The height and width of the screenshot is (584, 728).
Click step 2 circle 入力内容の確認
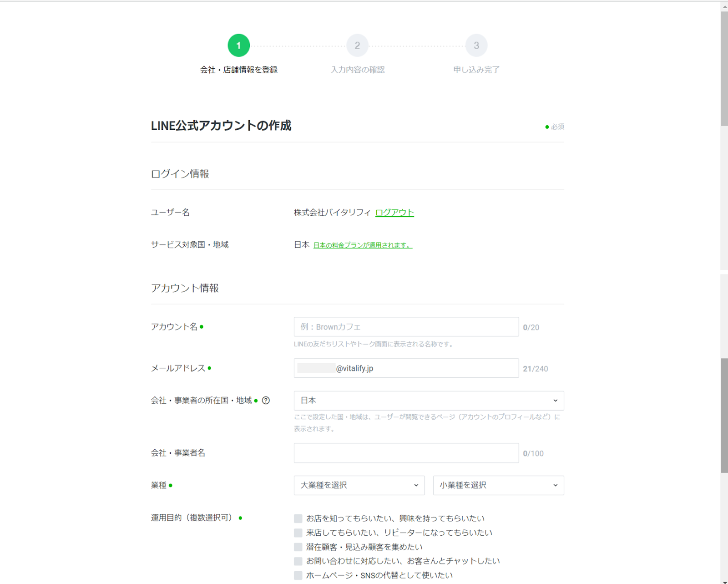tap(357, 46)
